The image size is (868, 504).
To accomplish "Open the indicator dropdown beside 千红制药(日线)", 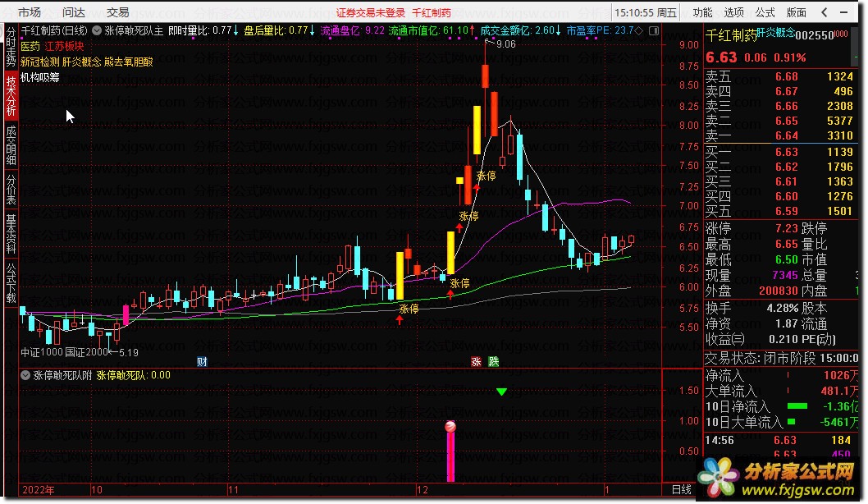I will (x=97, y=31).
